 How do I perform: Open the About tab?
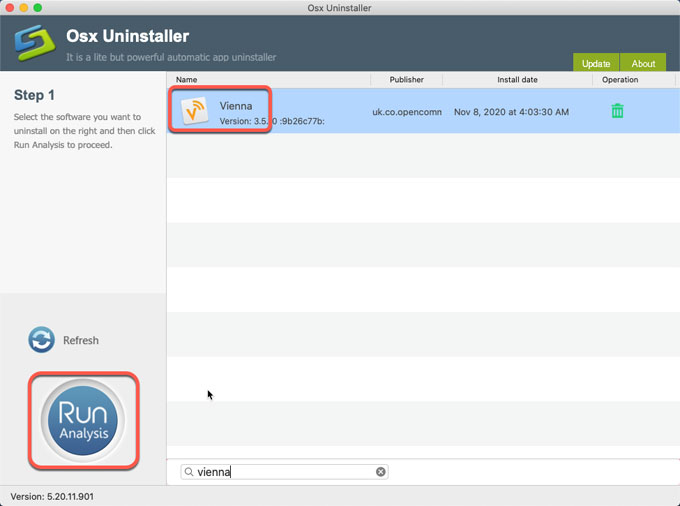pyautogui.click(x=643, y=63)
